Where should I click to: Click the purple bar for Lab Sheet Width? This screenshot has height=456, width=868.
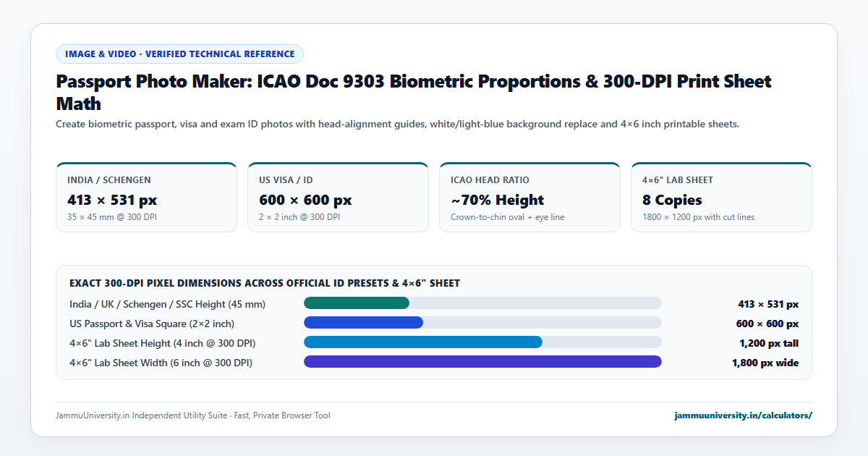(482, 362)
